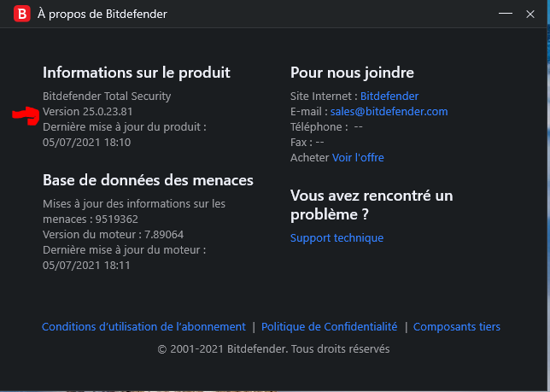Click the sales@bitdefender.com email link

[389, 112]
